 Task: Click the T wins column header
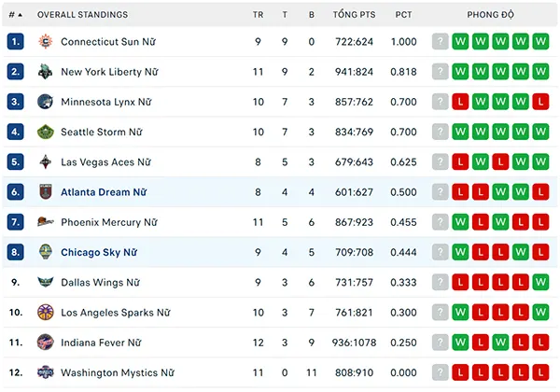(x=285, y=15)
